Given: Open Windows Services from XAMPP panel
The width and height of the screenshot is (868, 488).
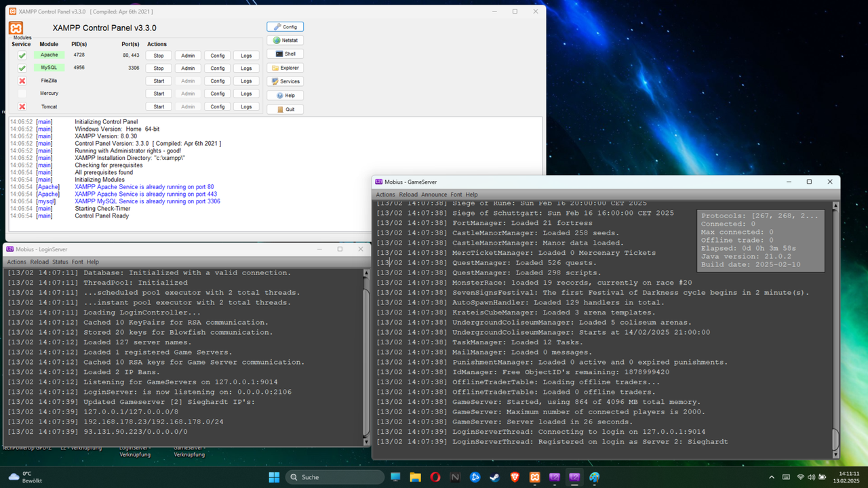Looking at the screenshot, I should 285,81.
